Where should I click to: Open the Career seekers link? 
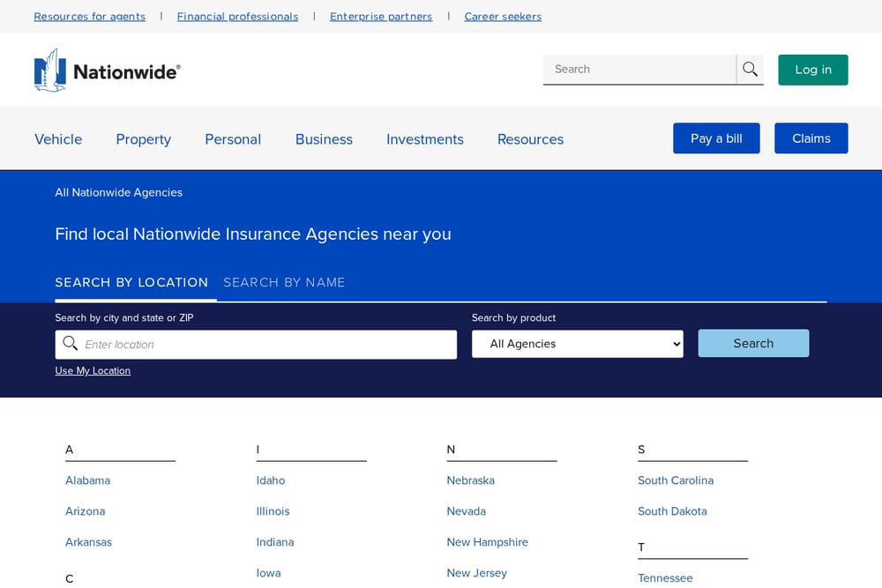point(503,16)
